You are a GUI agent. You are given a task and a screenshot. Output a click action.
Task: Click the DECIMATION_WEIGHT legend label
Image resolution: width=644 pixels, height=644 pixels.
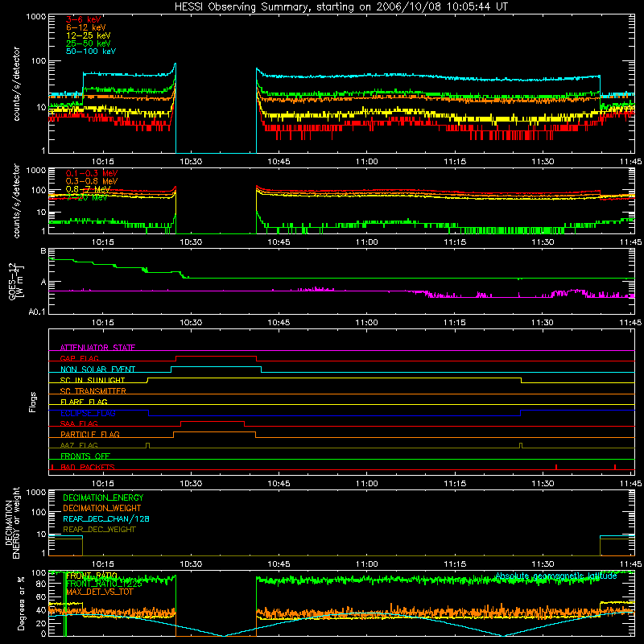[x=102, y=508]
